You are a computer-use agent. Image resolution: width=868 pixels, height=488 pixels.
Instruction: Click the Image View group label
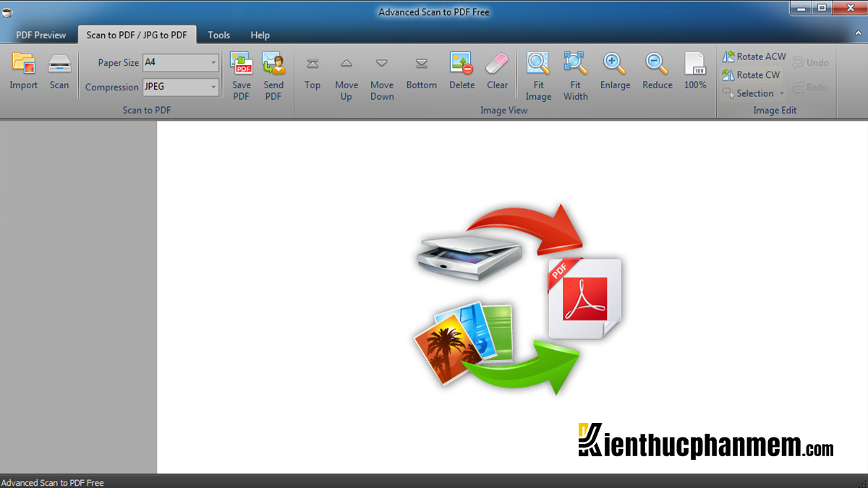(504, 111)
